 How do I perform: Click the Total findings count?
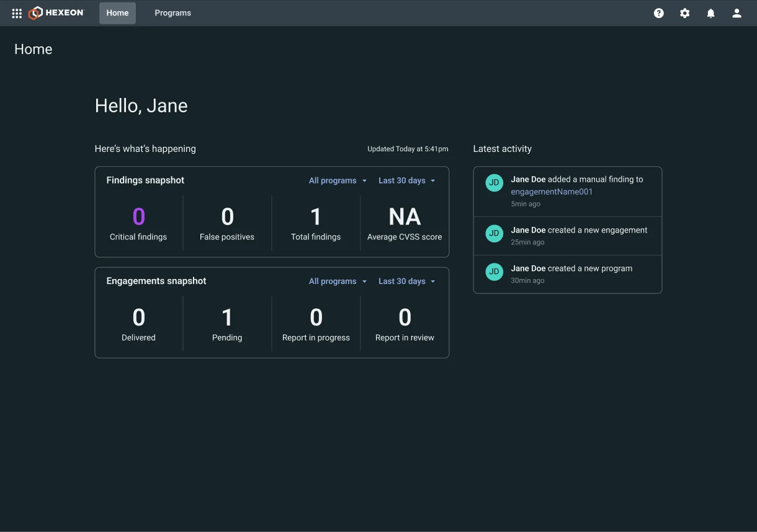point(316,216)
